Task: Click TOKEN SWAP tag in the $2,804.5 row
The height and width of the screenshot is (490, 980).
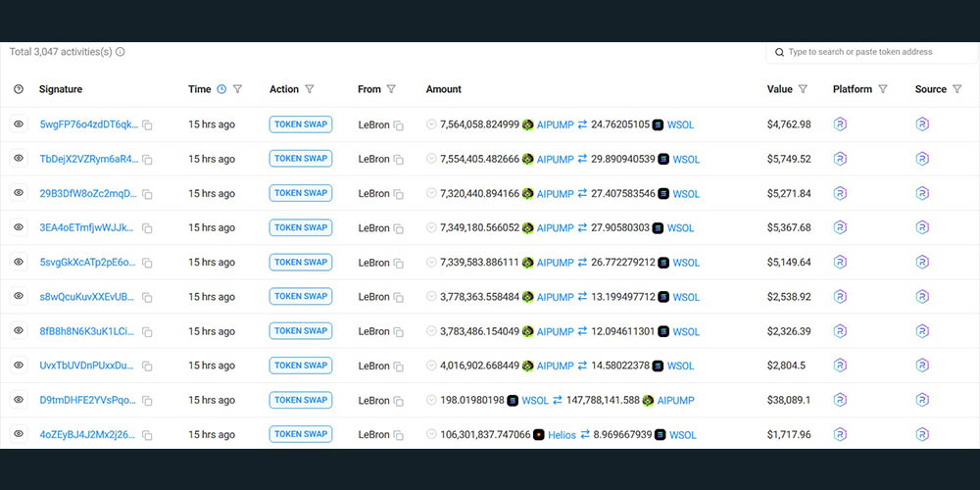Action: tap(301, 366)
